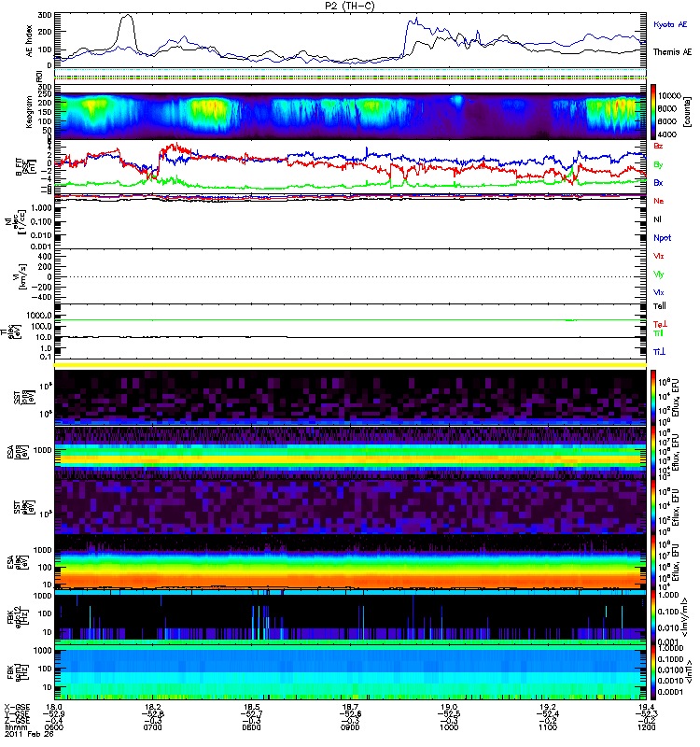Click the "Vi [km/s]" y-axis label

point(21,276)
